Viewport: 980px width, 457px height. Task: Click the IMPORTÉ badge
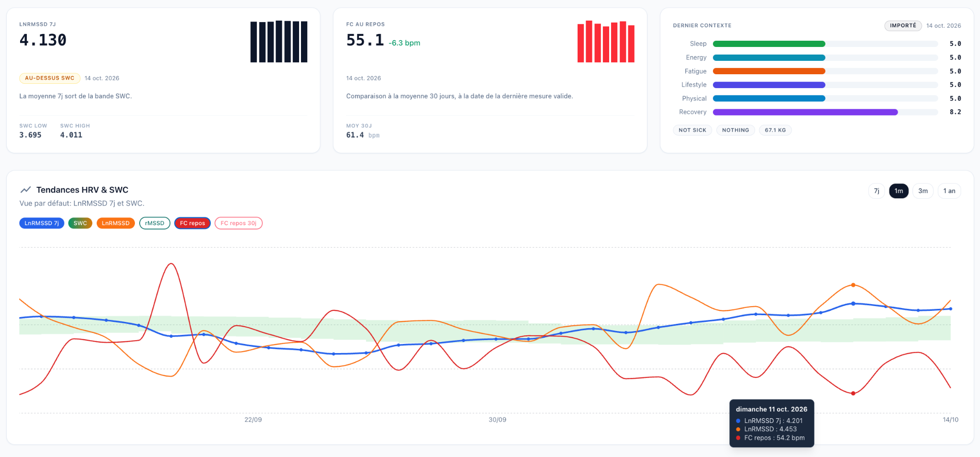(x=903, y=25)
